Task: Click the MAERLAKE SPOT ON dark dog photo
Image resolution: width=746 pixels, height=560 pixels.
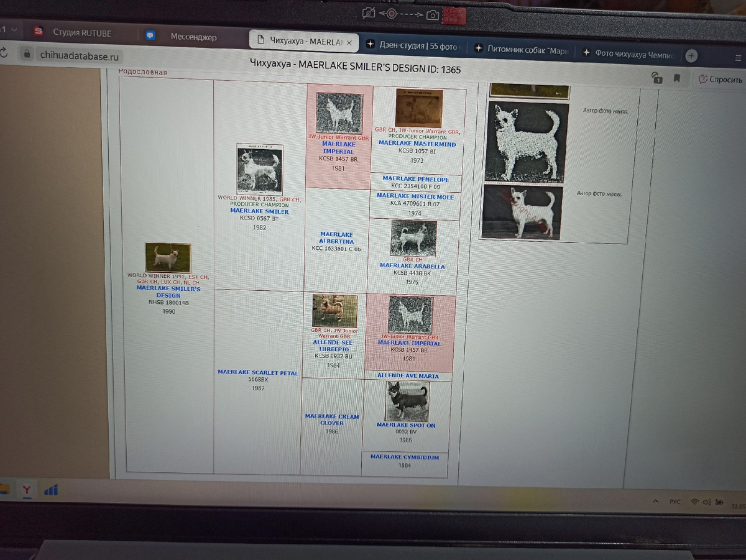Action: coord(407,402)
